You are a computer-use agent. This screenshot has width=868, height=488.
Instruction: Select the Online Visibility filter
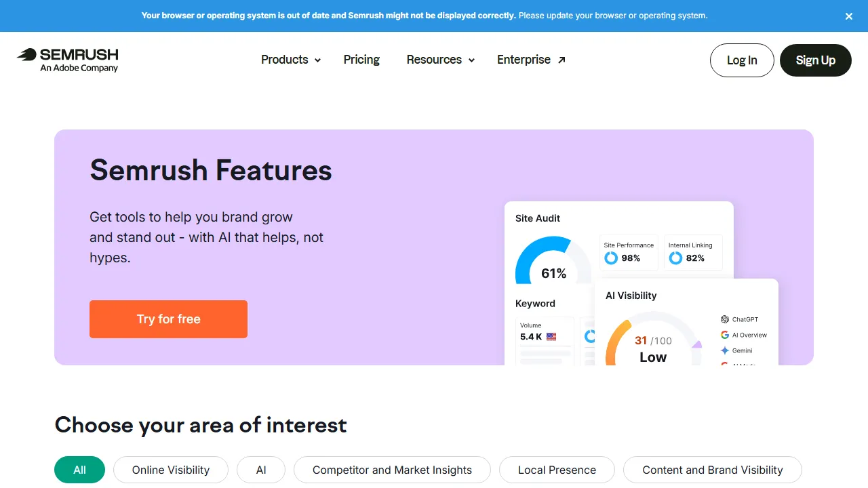(171, 470)
